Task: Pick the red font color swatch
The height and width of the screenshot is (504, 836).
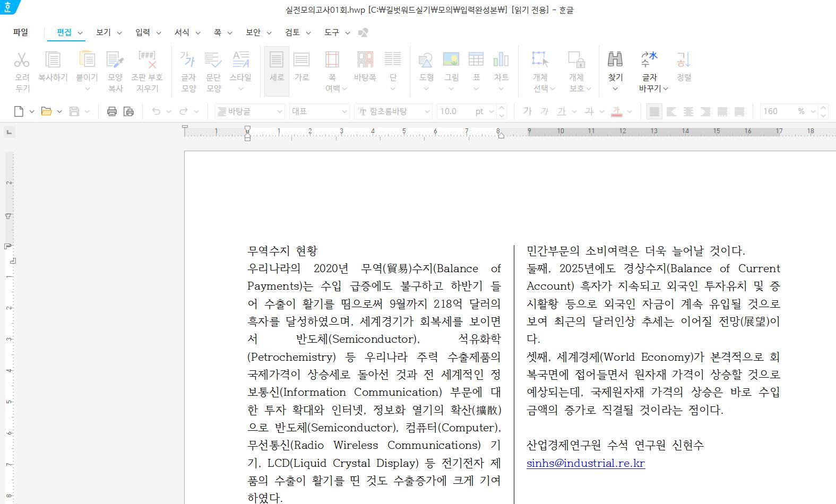Action: [x=616, y=111]
